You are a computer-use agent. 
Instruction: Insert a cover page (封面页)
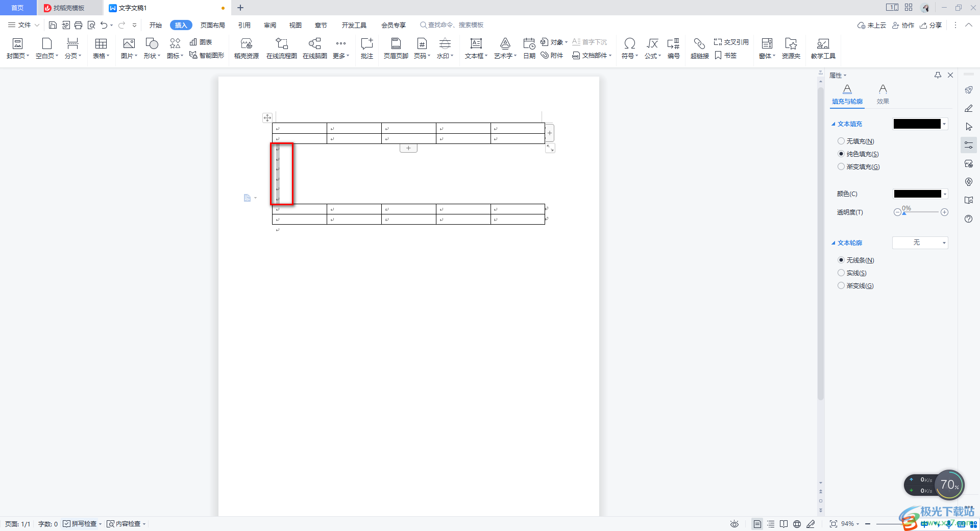click(18, 49)
